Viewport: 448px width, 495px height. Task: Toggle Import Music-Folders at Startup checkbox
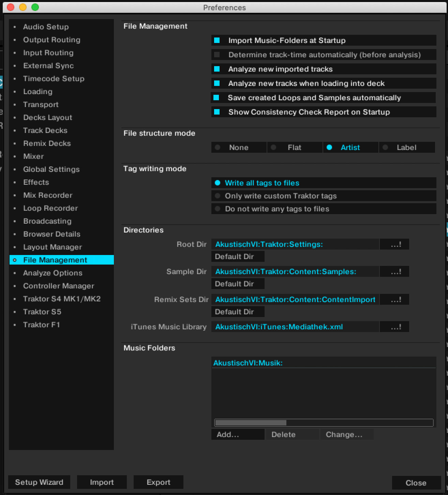click(217, 41)
